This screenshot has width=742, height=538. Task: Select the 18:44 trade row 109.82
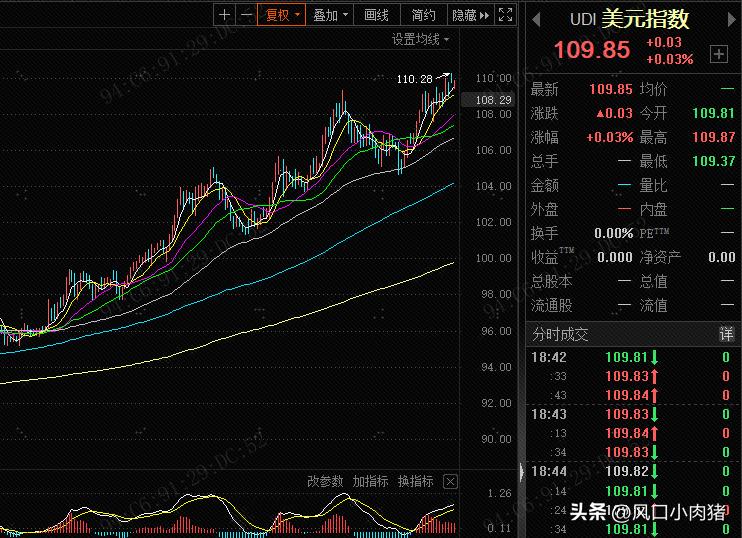pos(627,471)
